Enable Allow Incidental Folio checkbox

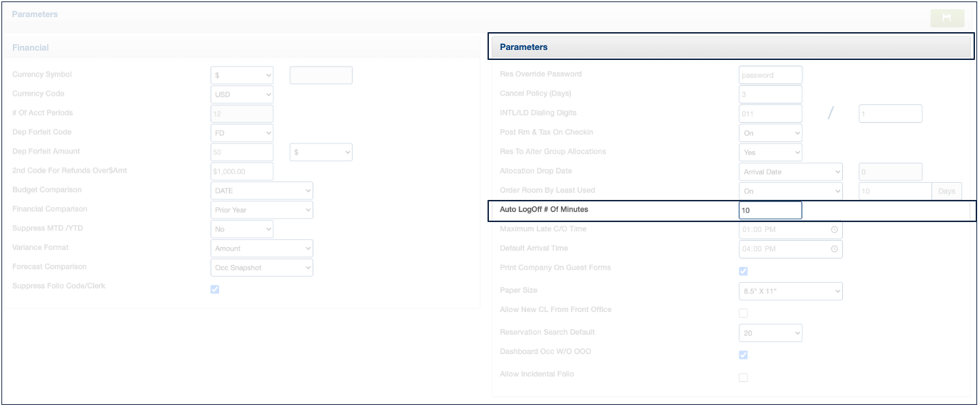[x=743, y=378]
